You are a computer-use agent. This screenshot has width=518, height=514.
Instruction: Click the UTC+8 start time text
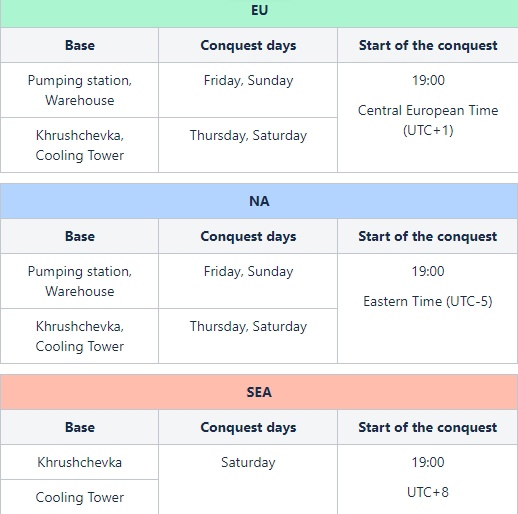(x=428, y=492)
